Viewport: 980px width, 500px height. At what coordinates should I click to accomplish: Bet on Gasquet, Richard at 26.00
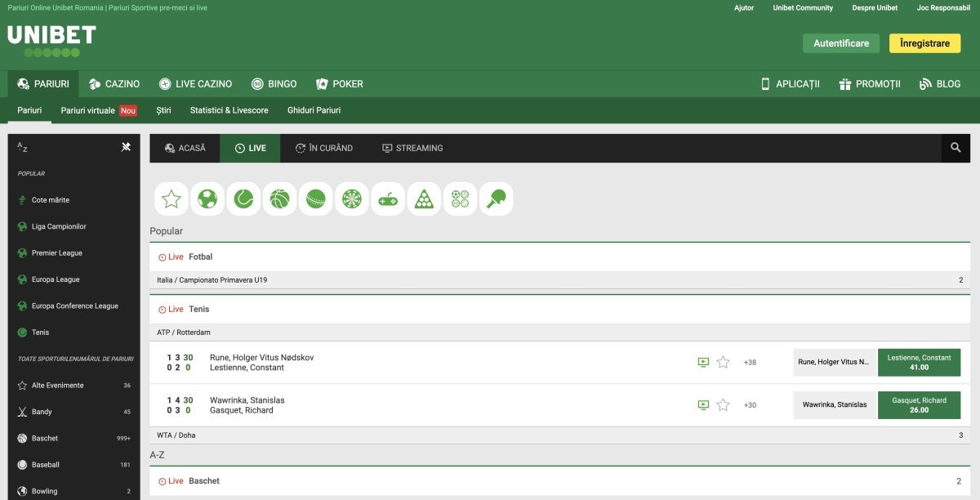tap(919, 404)
